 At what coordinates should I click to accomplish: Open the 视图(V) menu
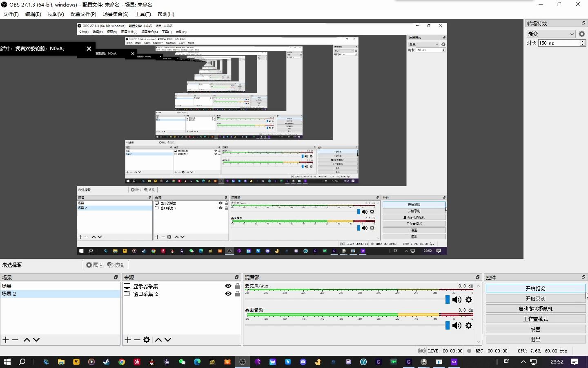click(56, 14)
